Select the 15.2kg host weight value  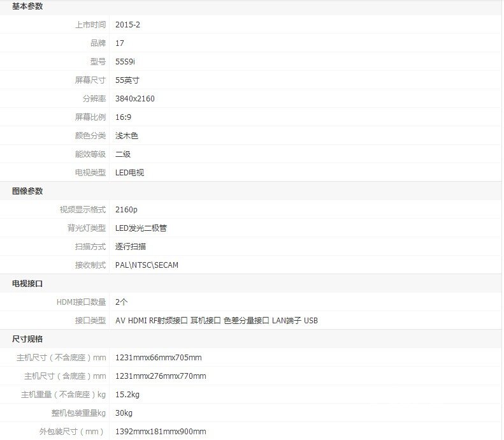127,395
